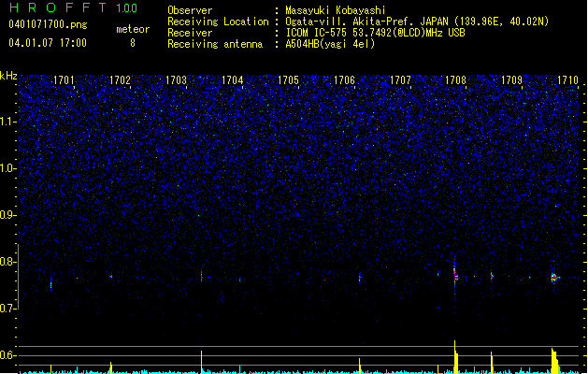Click the 1701 time axis marker
This screenshot has width=588, height=374.
tap(64, 80)
